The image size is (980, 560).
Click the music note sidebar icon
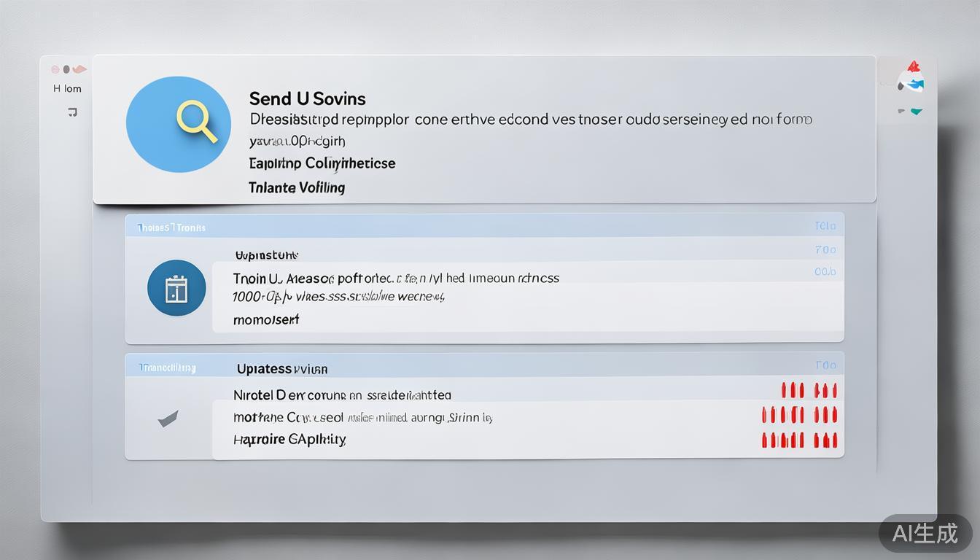[x=71, y=112]
